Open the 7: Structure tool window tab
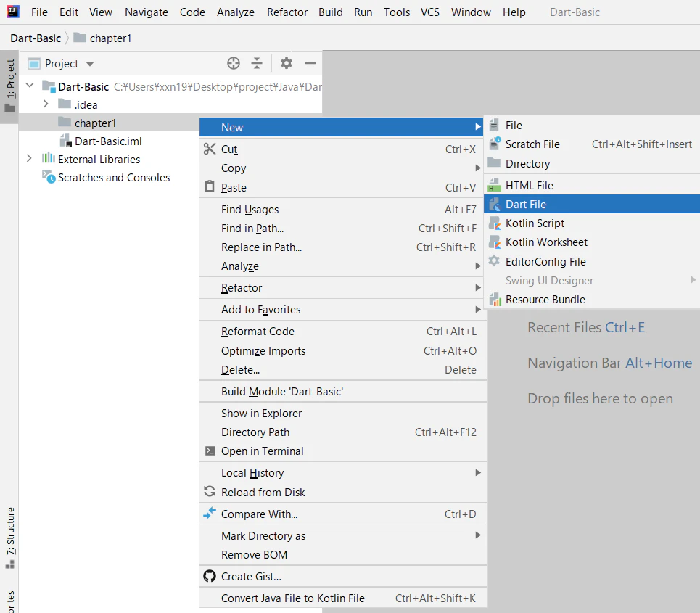 (10, 538)
